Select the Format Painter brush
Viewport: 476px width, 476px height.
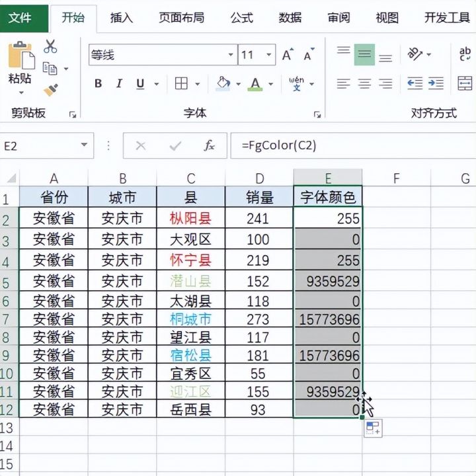click(51, 90)
